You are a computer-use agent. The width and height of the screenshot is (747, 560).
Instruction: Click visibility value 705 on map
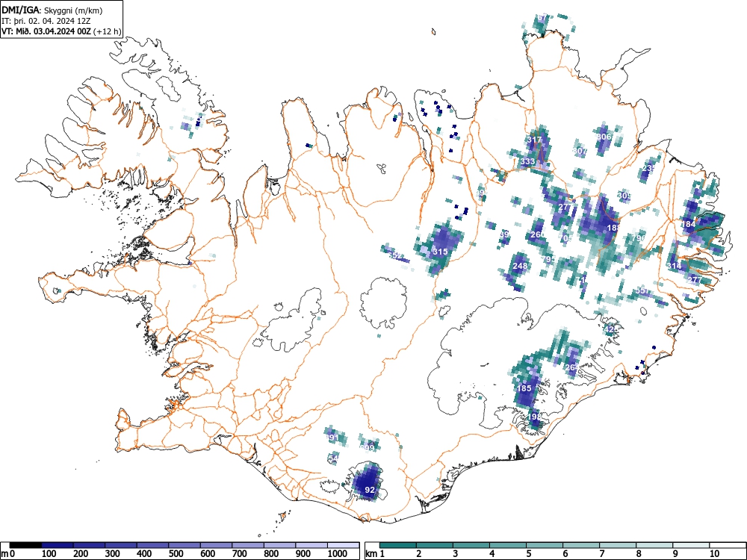pyautogui.click(x=565, y=237)
